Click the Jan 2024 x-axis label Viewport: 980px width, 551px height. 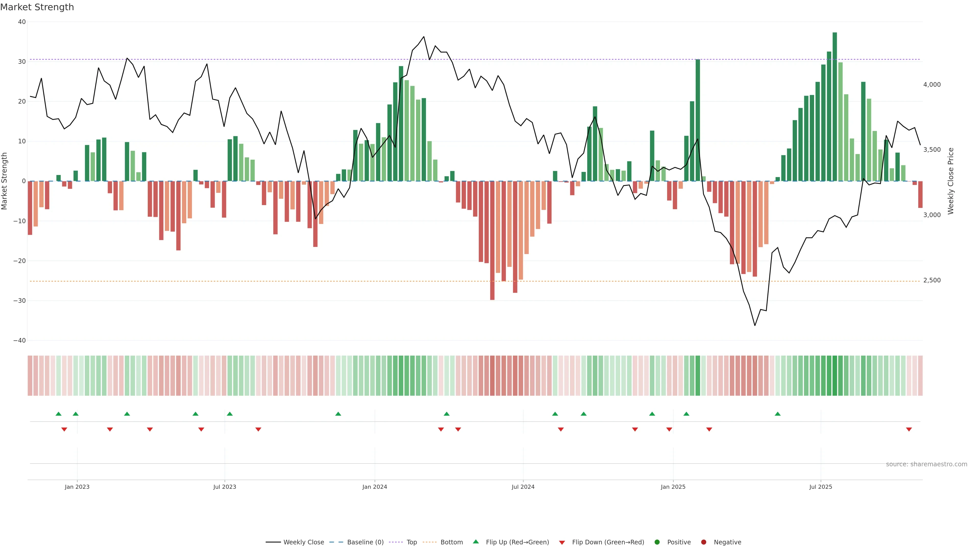point(374,487)
